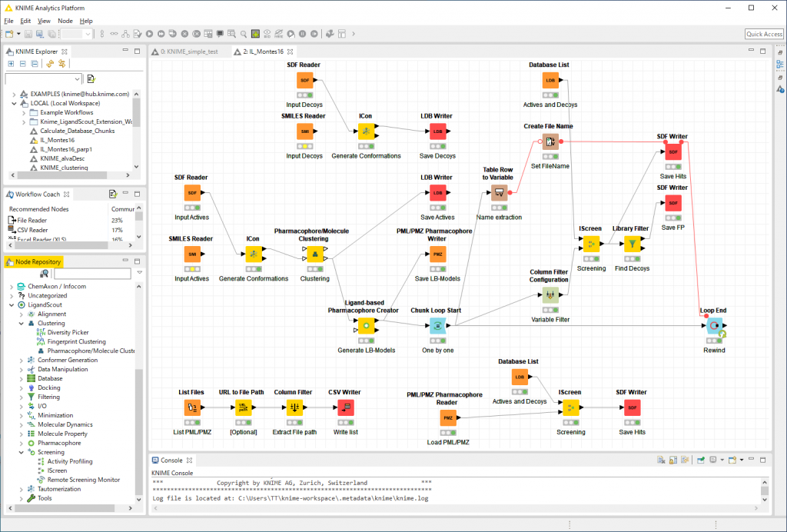Select Remote Screening Monitor in repository
The image size is (787, 532).
pos(83,480)
